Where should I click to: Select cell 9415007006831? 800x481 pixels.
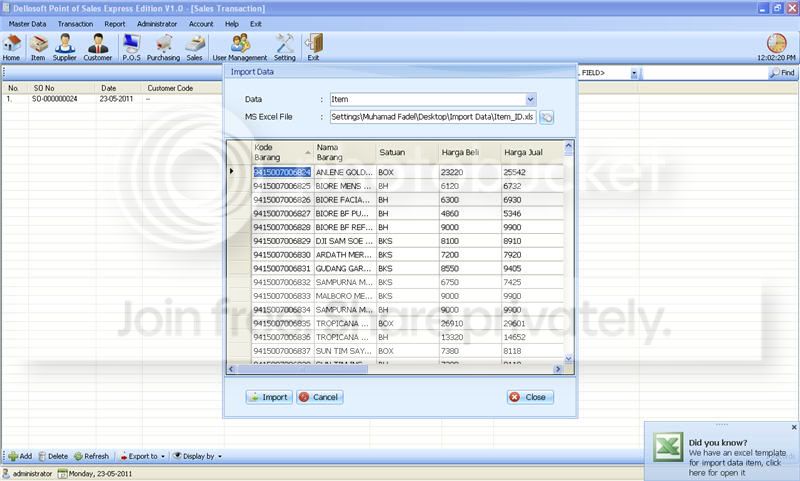282,269
